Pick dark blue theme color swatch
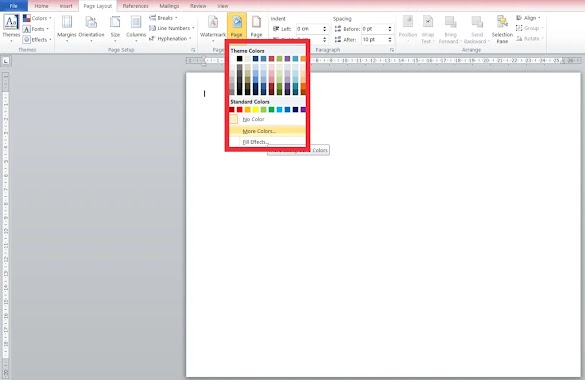This screenshot has width=585, height=380. pos(256,59)
